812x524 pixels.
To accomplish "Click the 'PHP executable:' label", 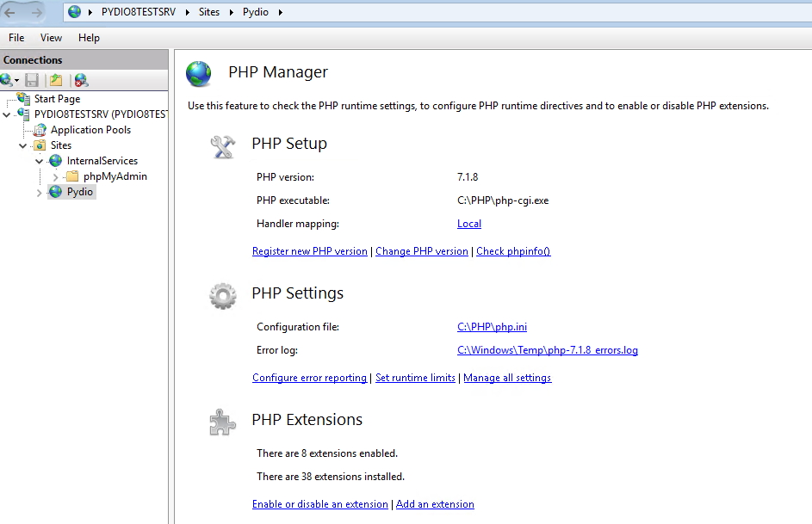I will click(x=293, y=200).
